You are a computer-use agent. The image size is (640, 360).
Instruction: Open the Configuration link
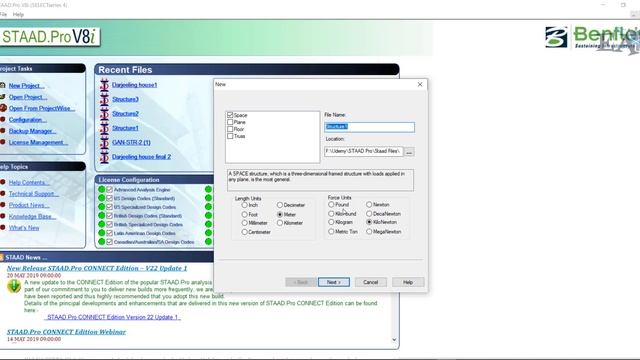(x=28, y=120)
